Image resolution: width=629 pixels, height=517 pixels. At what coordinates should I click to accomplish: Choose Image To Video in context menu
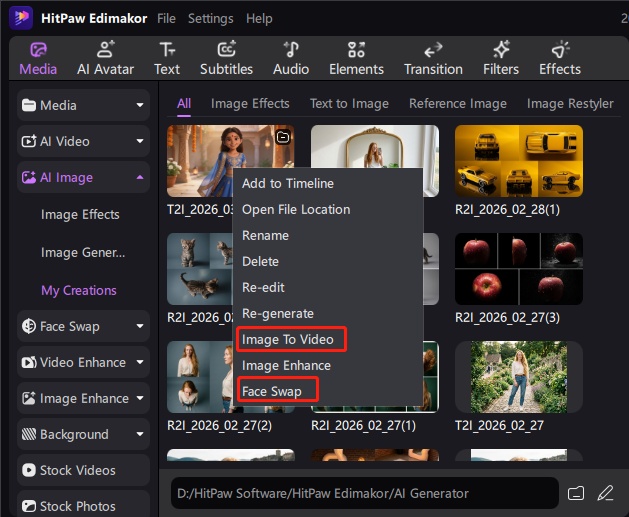tap(328, 340)
